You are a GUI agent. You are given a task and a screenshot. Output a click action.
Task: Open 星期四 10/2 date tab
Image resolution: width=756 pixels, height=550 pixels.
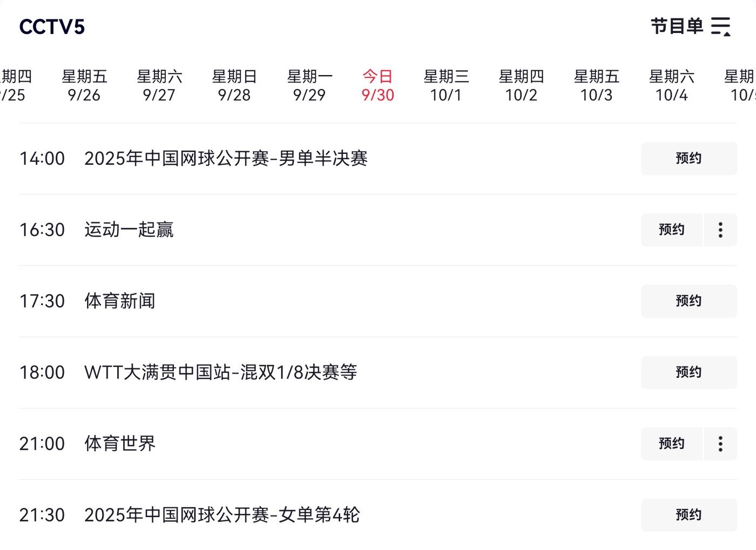pyautogui.click(x=521, y=86)
